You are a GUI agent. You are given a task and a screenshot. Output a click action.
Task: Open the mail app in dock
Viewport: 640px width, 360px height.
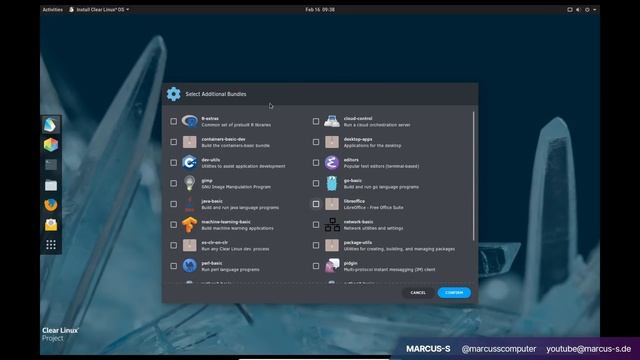[51, 225]
